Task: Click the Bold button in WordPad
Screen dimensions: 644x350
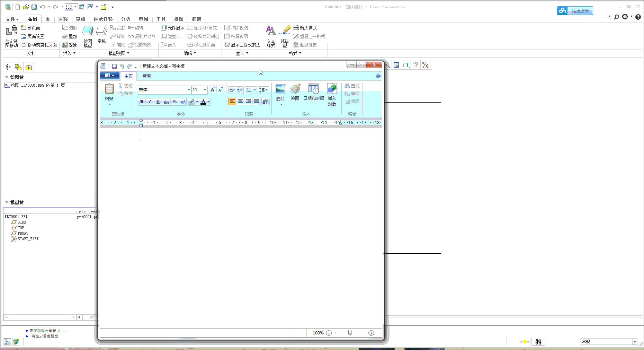Action: 142,102
